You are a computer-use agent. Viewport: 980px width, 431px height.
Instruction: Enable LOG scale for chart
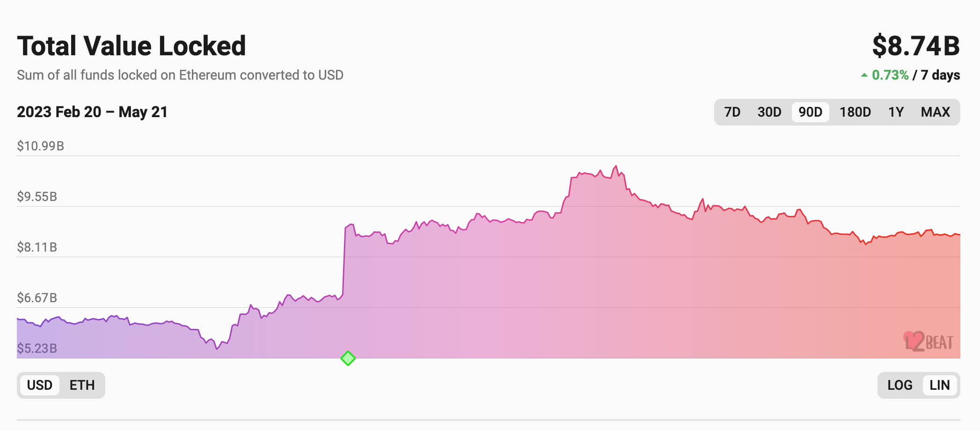[x=900, y=385]
